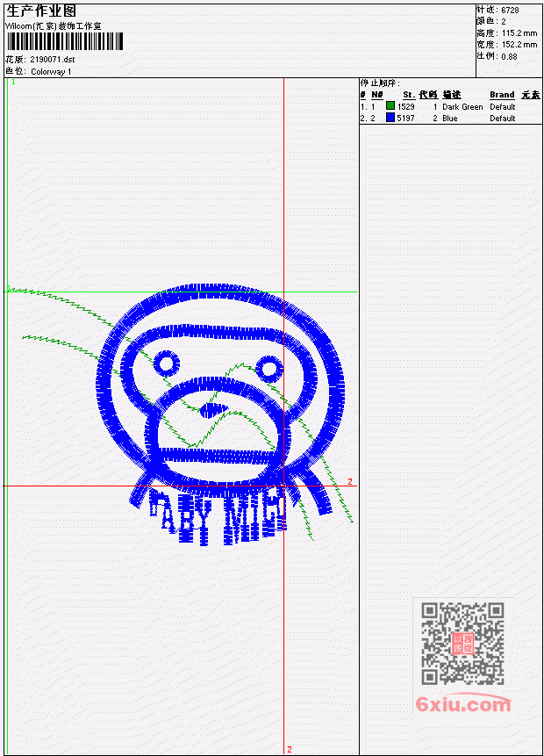Click 'Default' brand in the Dark Green row
Viewport: 544px width, 756px height.
tap(503, 107)
